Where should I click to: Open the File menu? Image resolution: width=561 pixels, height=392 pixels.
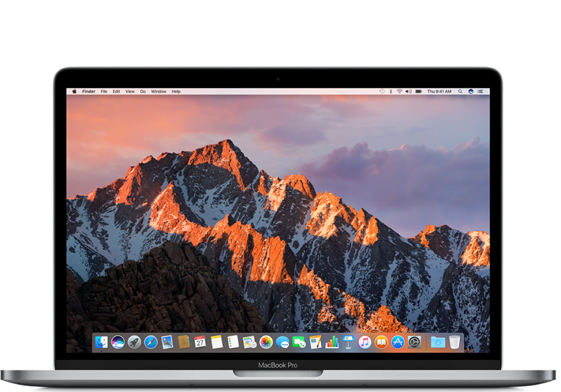tap(104, 92)
